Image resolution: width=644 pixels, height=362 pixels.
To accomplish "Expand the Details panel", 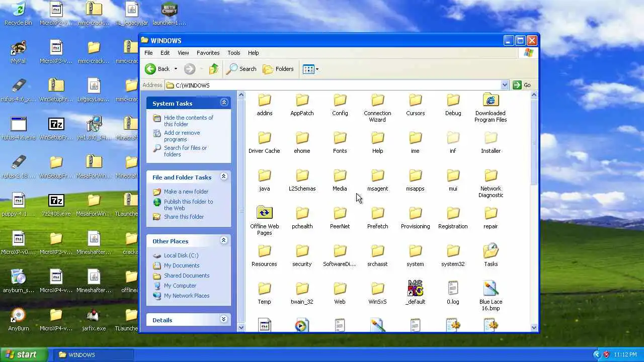I will (224, 319).
